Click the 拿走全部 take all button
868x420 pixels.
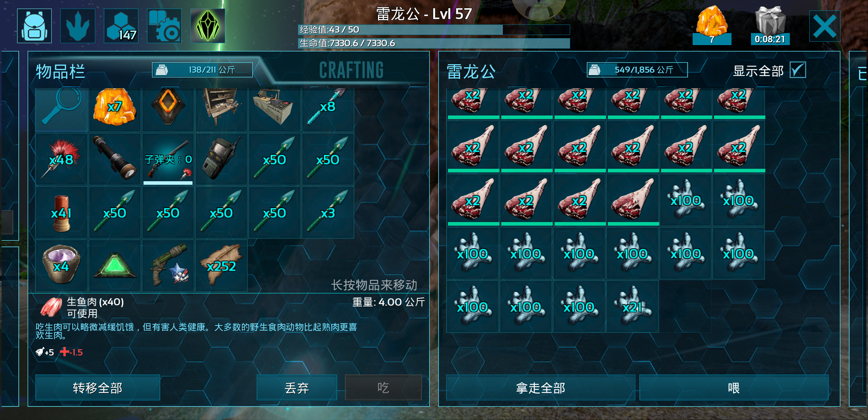click(540, 388)
